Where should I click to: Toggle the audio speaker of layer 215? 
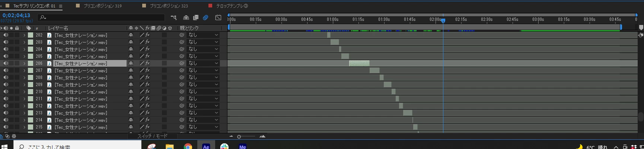pos(6,127)
